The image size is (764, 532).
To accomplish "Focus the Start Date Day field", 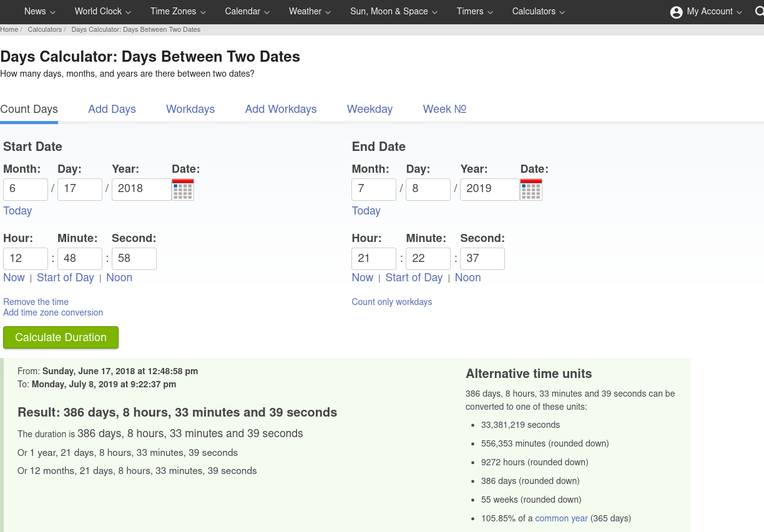I will point(80,190).
